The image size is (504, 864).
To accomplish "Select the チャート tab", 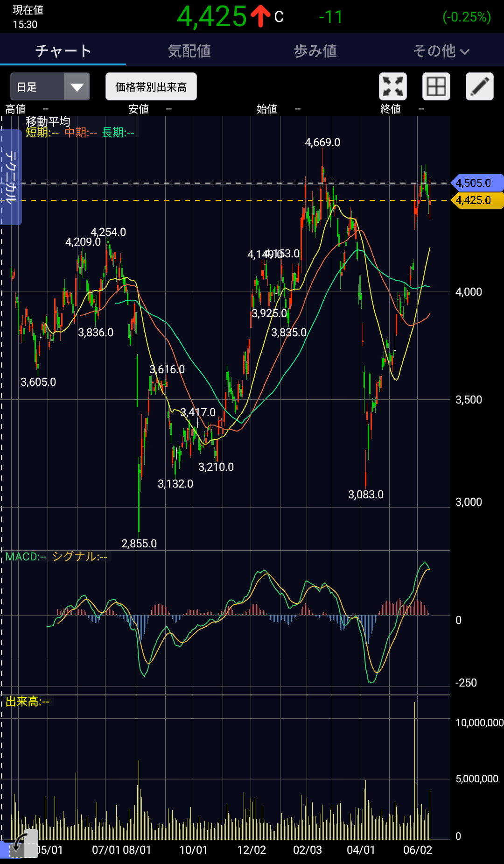I will tap(63, 51).
